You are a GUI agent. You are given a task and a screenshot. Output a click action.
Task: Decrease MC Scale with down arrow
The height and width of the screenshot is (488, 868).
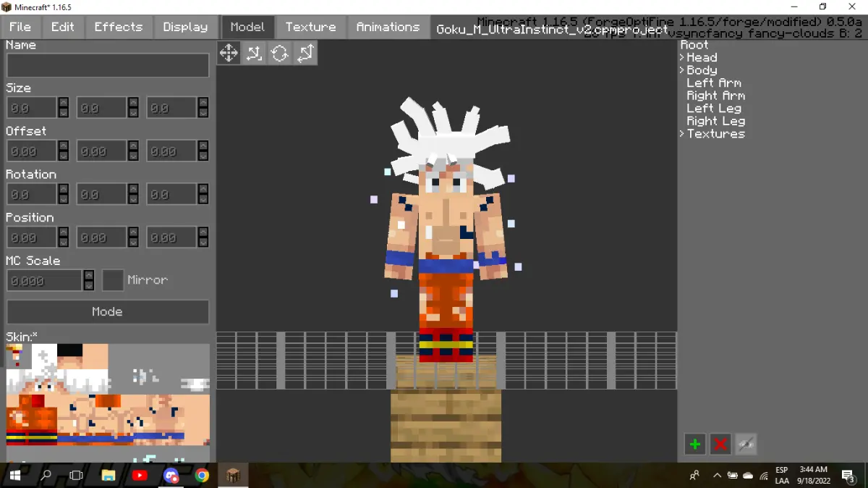click(x=89, y=285)
